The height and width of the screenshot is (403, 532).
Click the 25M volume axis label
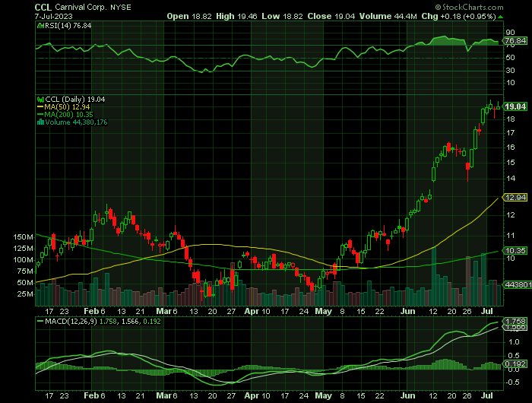25,294
